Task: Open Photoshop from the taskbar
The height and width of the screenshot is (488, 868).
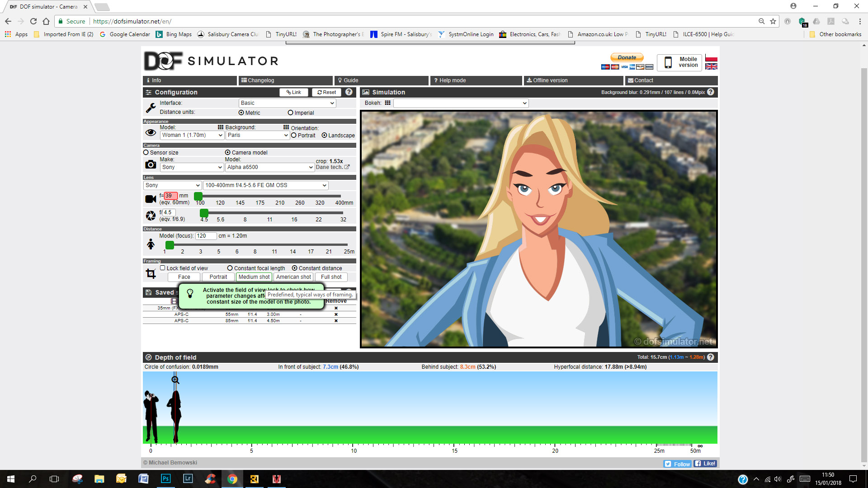Action: click(166, 479)
